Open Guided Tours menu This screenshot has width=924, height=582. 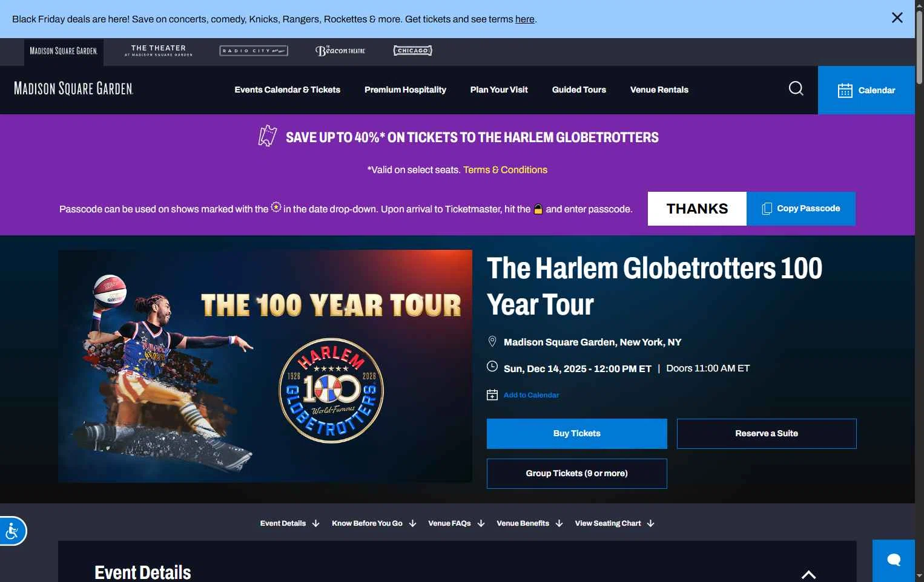(x=579, y=90)
